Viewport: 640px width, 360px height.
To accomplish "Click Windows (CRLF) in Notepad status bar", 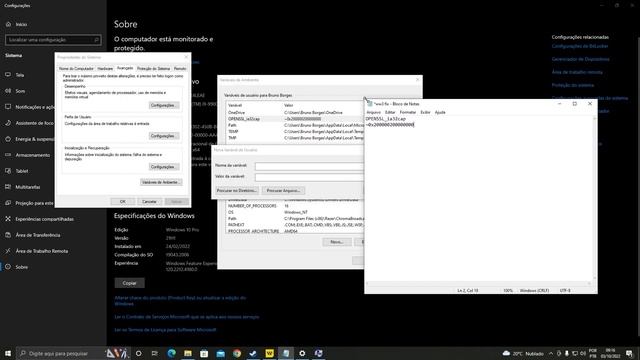I will (534, 291).
